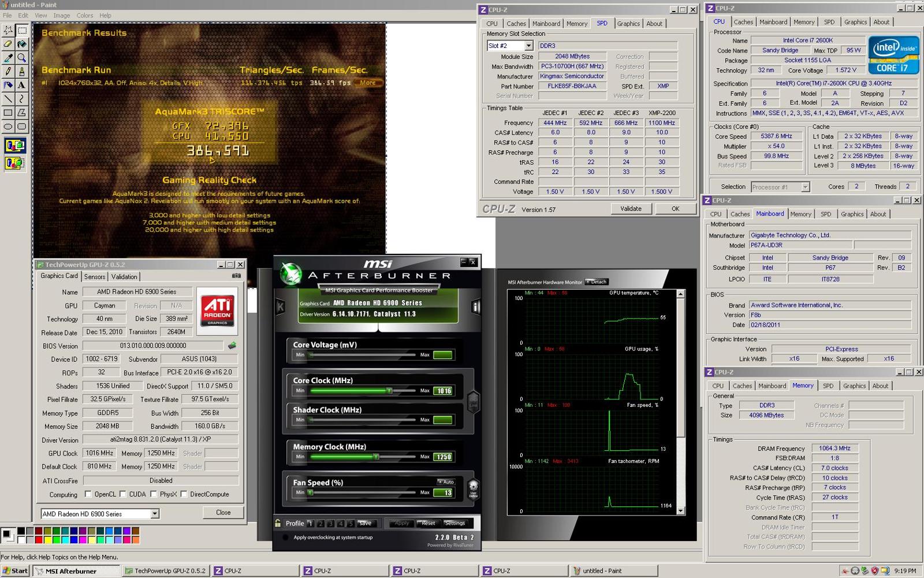Open the Caches tab in CPU-Z CPU window
Image resolution: width=924 pixels, height=578 pixels.
[x=743, y=22]
